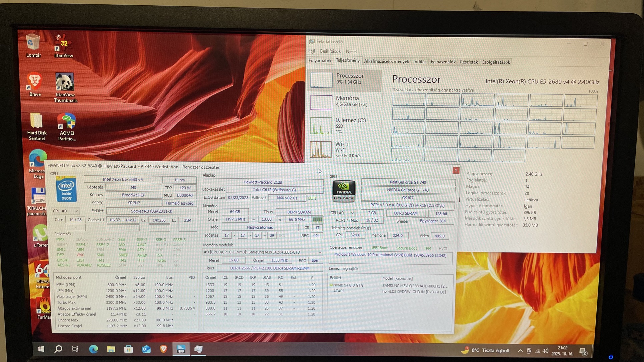The width and height of the screenshot is (644, 362).
Task: Open File Explorer from the taskbar
Action: 111,349
